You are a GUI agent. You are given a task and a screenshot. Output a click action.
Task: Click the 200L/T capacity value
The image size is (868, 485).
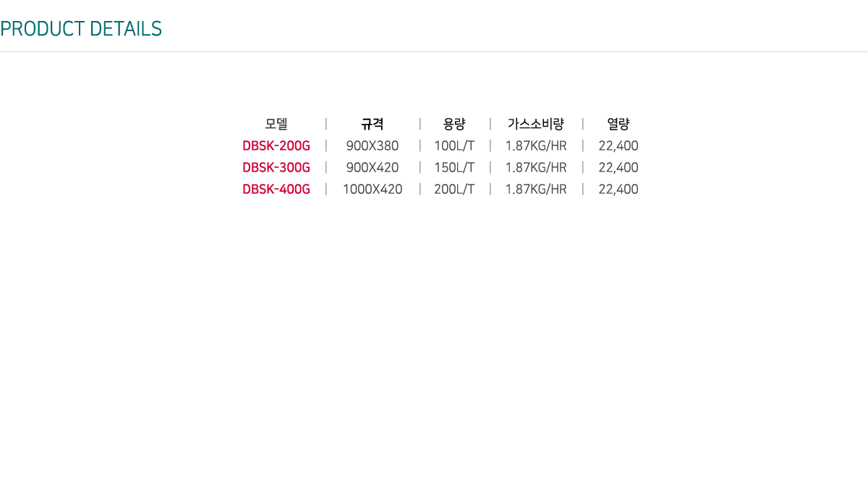click(x=454, y=190)
